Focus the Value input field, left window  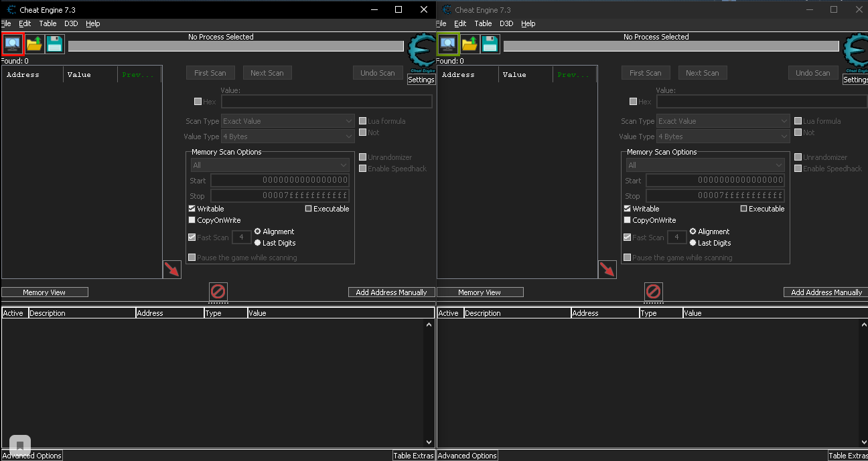point(327,102)
